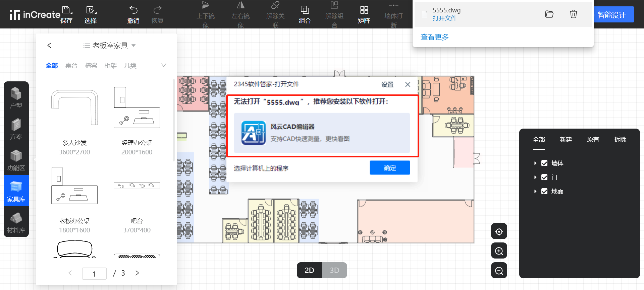Click 解除关联 unlink tool
The image size is (644, 290).
(x=275, y=15)
